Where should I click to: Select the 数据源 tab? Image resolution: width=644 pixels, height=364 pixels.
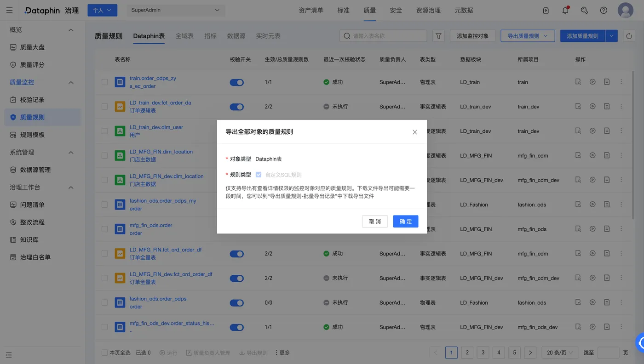click(236, 36)
